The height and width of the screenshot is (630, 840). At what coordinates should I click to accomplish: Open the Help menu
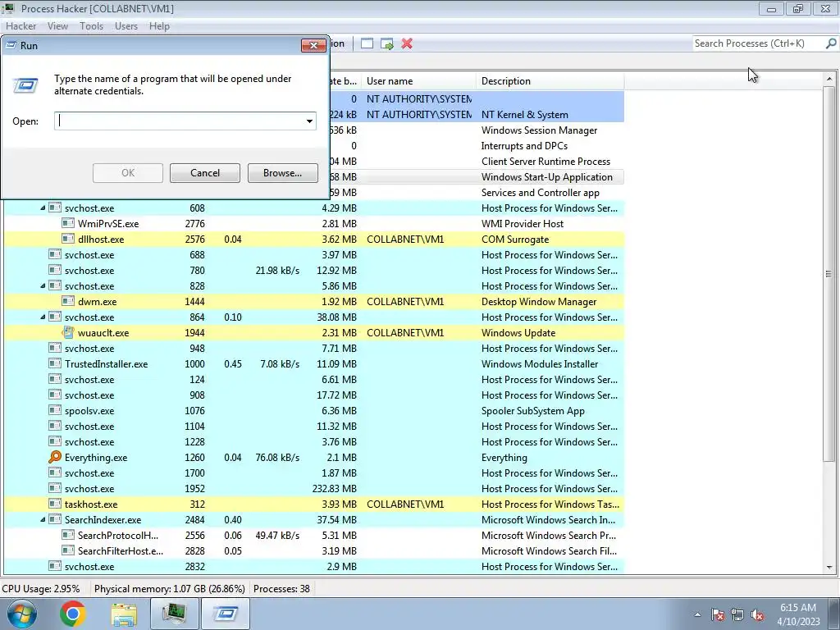tap(159, 25)
